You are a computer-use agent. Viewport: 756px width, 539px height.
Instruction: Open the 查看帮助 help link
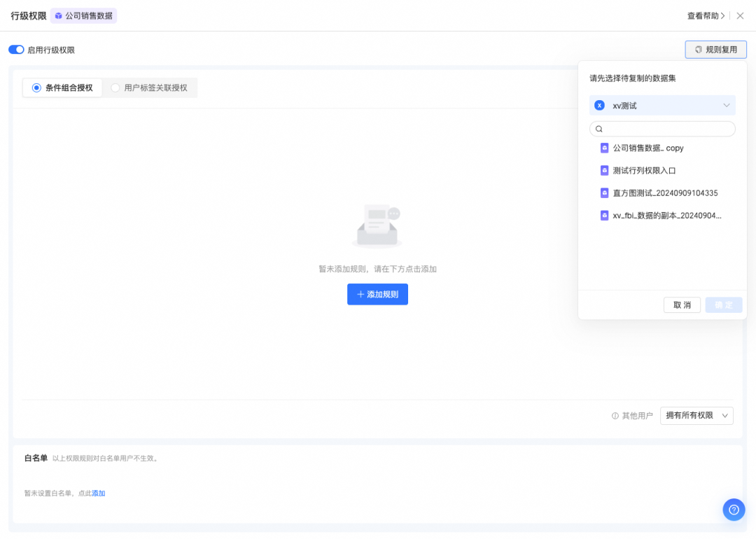click(706, 15)
